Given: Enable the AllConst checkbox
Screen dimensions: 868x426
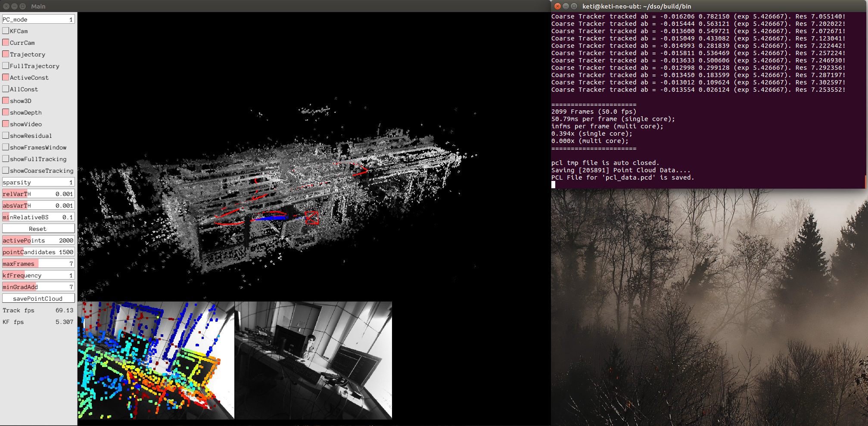Looking at the screenshot, I should click(x=6, y=89).
